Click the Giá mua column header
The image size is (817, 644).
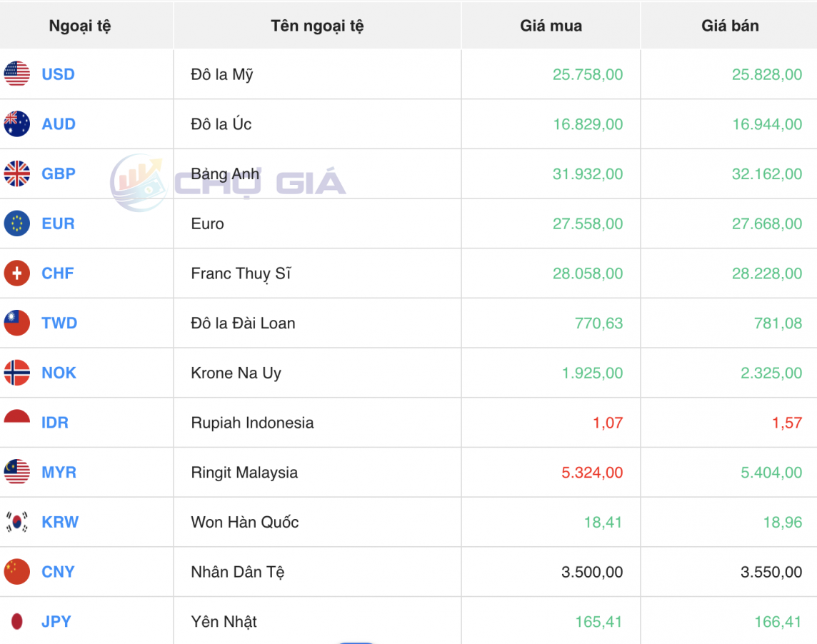(x=551, y=25)
